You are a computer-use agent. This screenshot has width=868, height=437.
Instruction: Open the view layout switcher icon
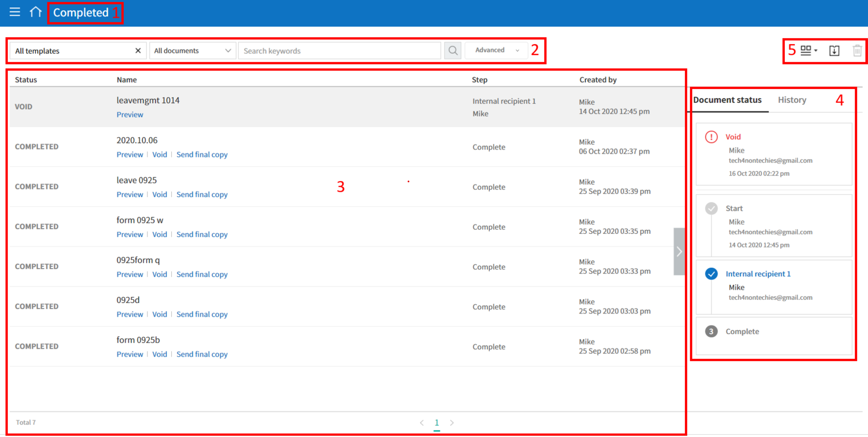(808, 50)
